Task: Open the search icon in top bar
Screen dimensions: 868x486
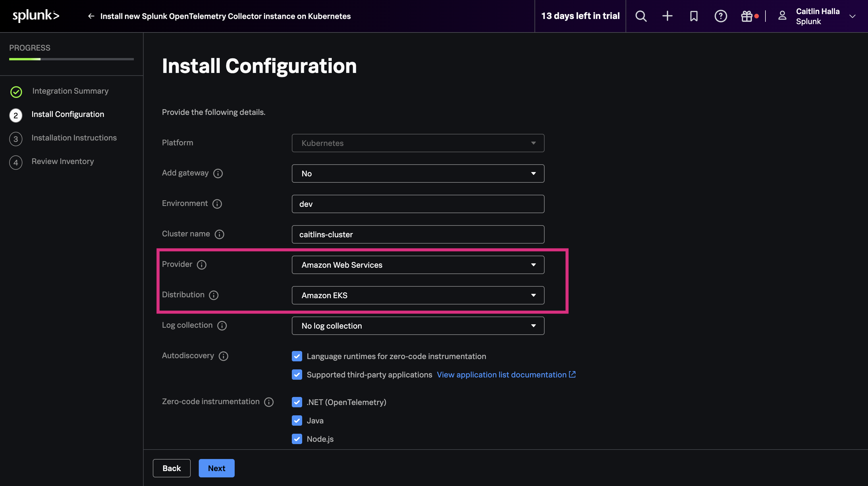Action: coord(641,16)
